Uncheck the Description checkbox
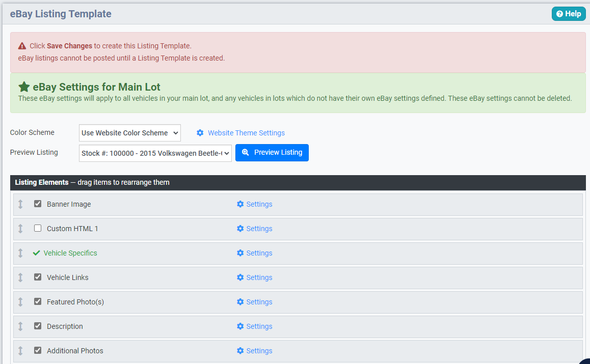The image size is (590, 364). coord(38,326)
